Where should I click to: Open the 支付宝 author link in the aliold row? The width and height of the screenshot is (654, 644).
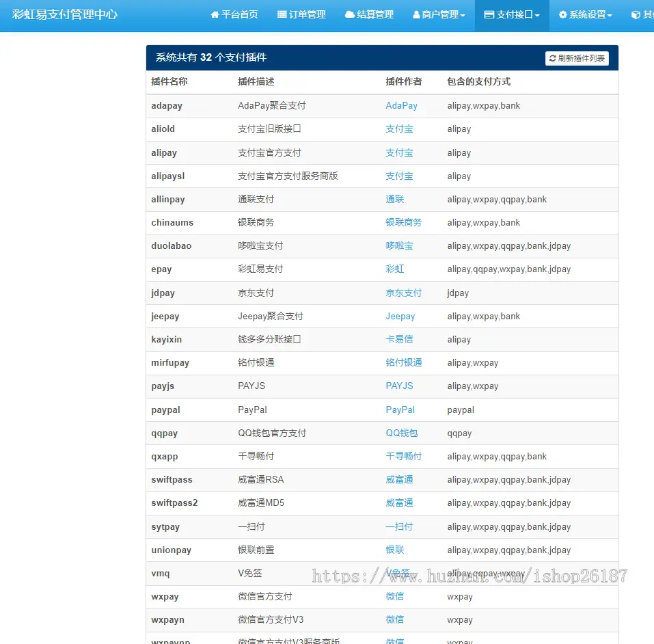(x=399, y=129)
